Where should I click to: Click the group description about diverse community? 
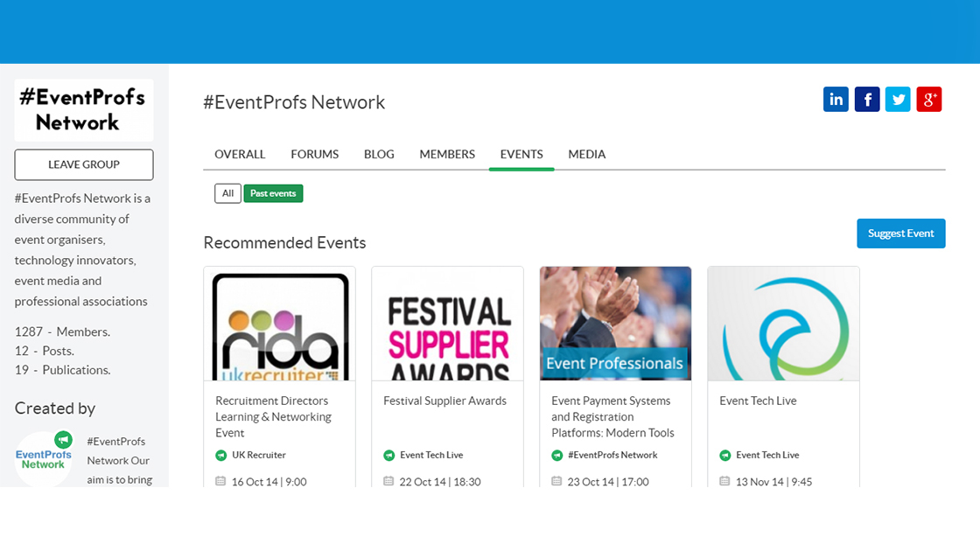pyautogui.click(x=82, y=250)
